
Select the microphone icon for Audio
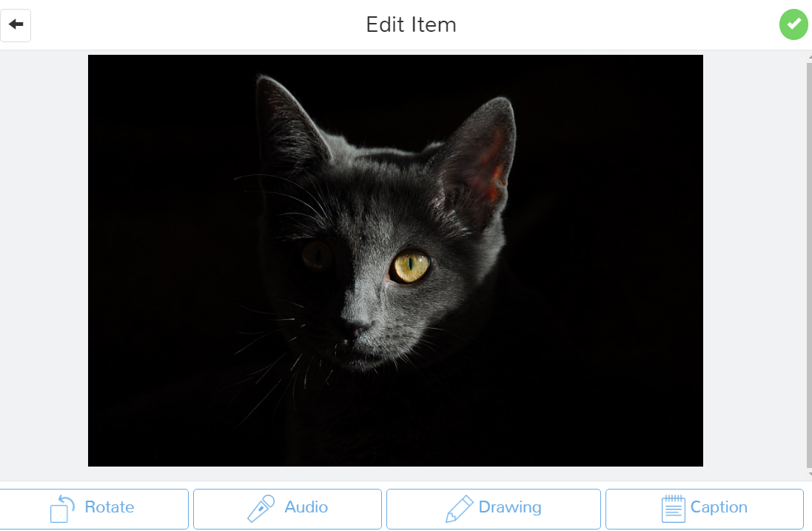[x=261, y=508]
